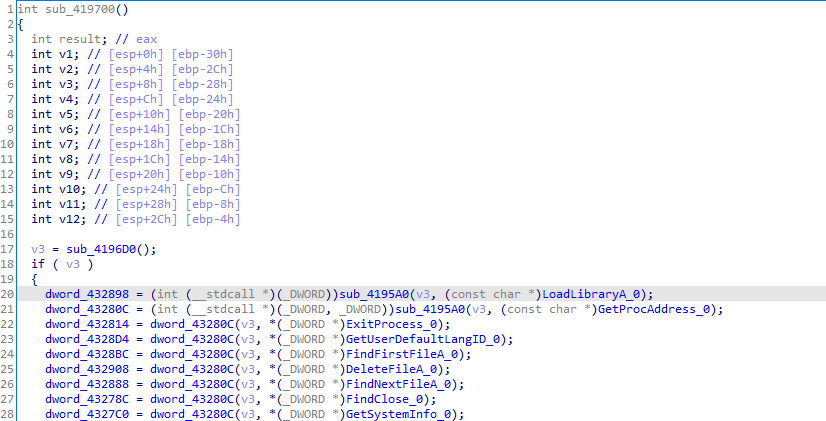The image size is (826, 421).
Task: Click global dword_432814 on line 22
Action: [x=87, y=324]
